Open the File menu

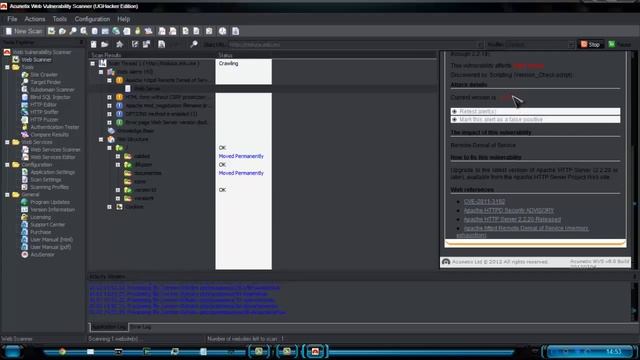click(12, 19)
